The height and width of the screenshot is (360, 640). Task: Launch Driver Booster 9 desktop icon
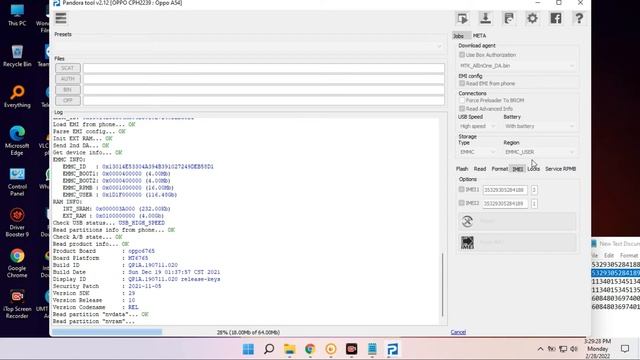17,222
